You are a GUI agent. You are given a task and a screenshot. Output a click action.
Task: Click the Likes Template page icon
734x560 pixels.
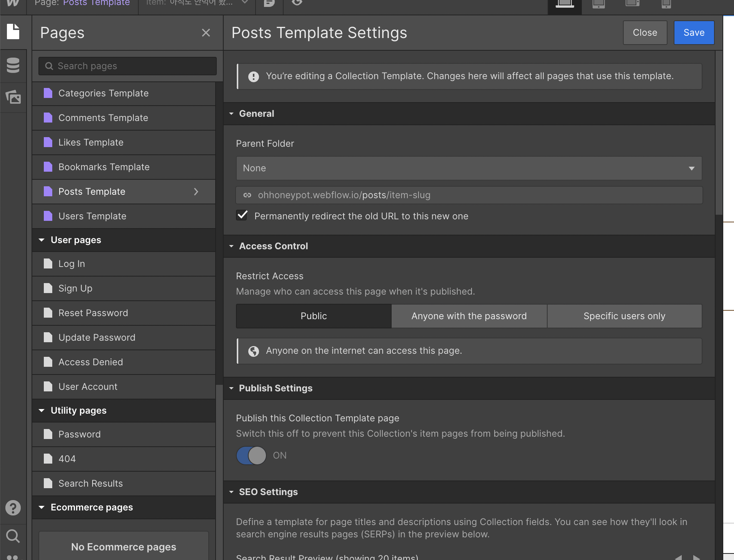pyautogui.click(x=48, y=142)
